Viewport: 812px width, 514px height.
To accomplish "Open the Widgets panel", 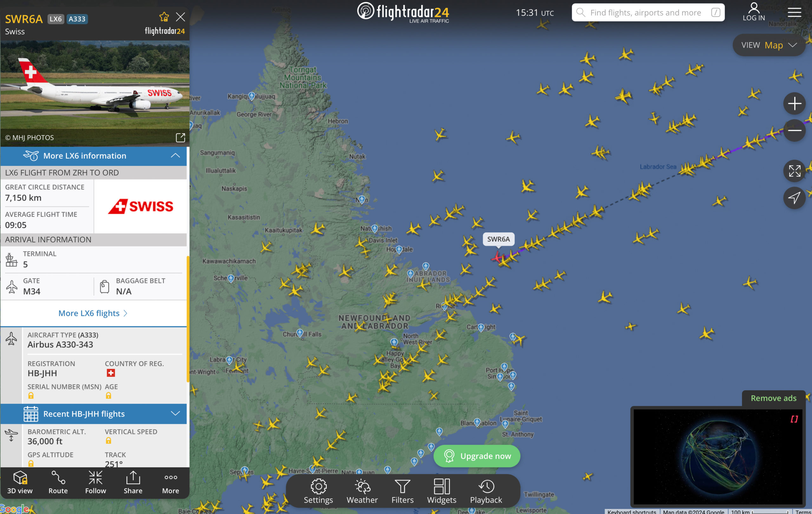I will (442, 491).
